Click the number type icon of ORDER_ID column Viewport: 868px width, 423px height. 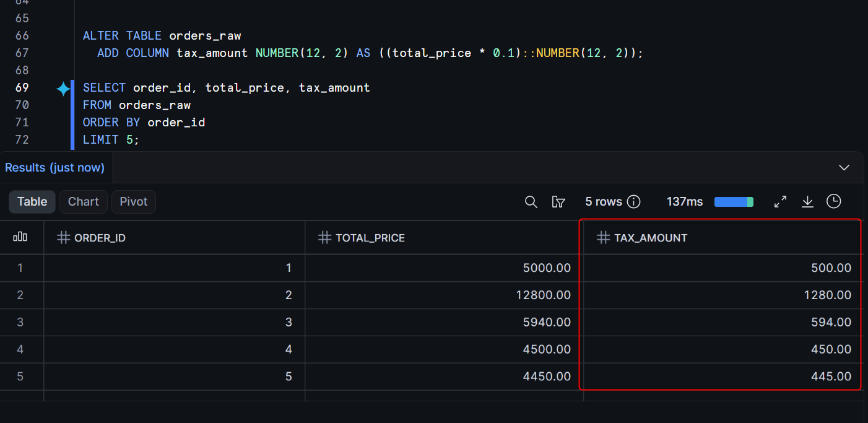point(63,238)
